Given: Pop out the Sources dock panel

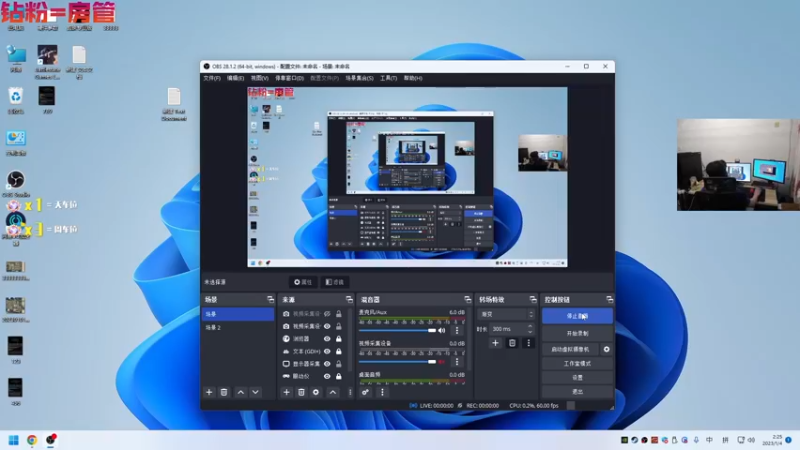Looking at the screenshot, I should point(349,299).
